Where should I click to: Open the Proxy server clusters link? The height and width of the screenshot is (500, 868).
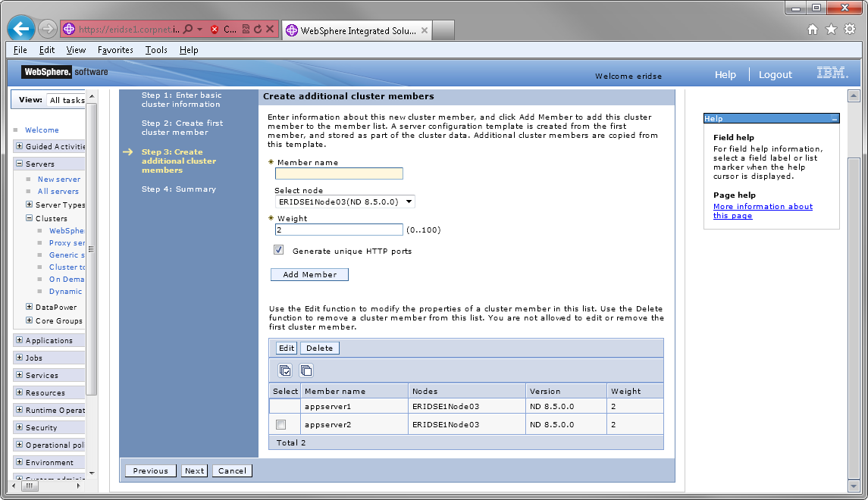67,243
